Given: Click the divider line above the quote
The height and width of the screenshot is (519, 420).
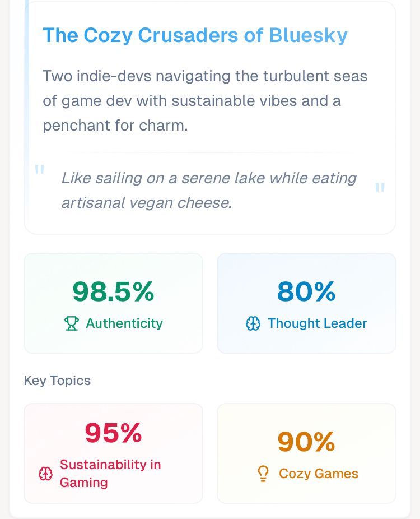Looking at the screenshot, I should 209,152.
